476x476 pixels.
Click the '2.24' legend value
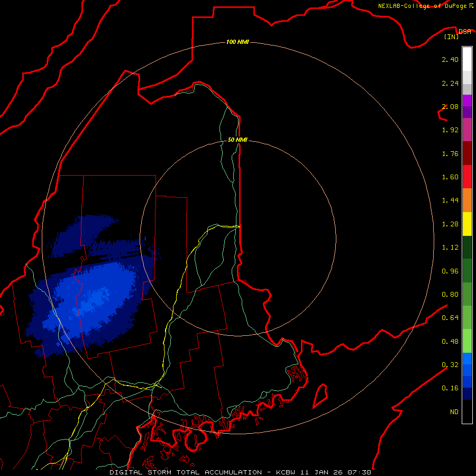[450, 83]
